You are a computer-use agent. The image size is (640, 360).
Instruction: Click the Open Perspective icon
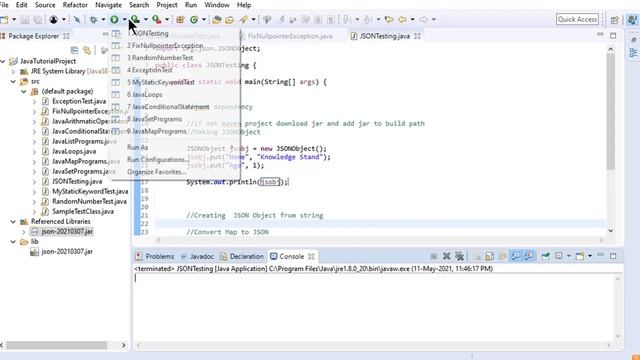614,20
